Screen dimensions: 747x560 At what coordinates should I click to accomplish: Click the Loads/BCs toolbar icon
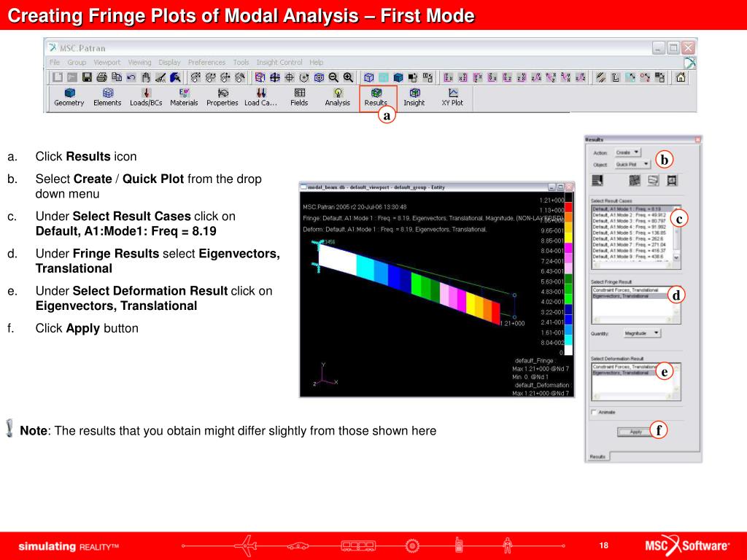point(146,97)
